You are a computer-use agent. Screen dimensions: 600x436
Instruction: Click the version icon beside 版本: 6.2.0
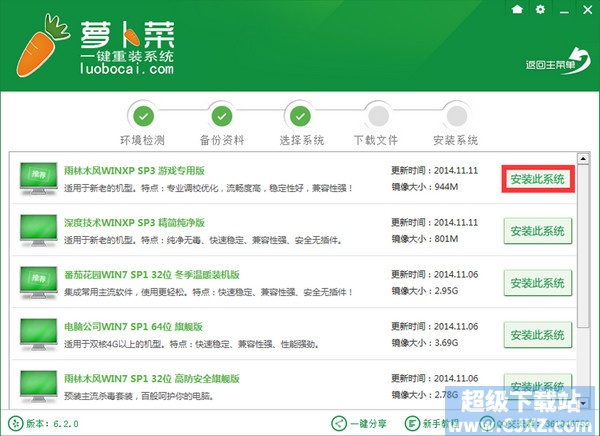pyautogui.click(x=15, y=424)
